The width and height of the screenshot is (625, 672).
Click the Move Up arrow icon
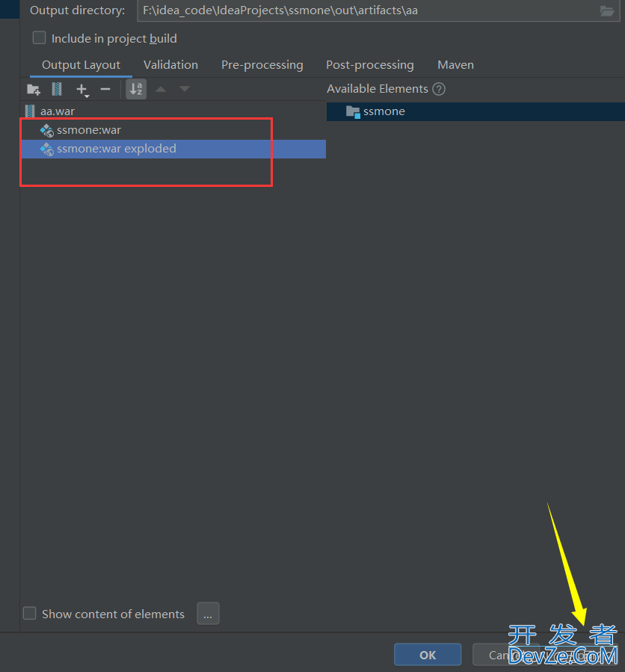(161, 89)
